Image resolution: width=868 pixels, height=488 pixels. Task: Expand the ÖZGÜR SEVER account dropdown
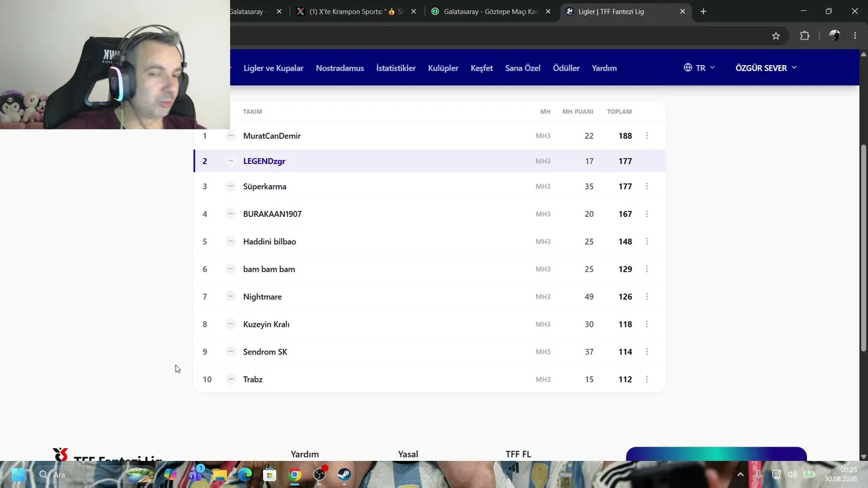click(766, 68)
